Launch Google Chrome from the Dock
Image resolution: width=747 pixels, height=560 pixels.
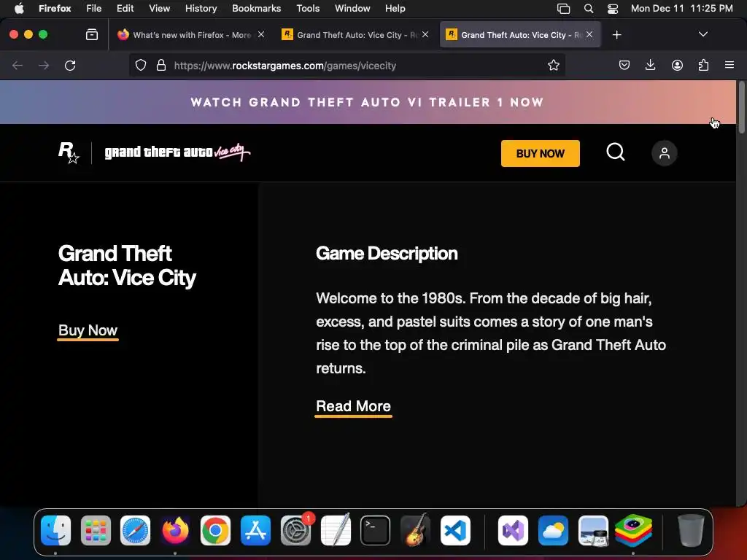pos(215,530)
